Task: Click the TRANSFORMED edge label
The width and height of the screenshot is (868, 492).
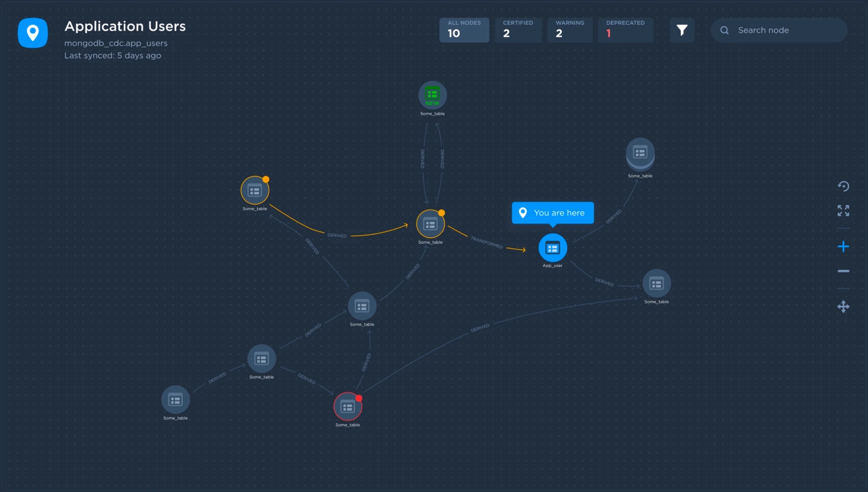Action: pyautogui.click(x=487, y=243)
